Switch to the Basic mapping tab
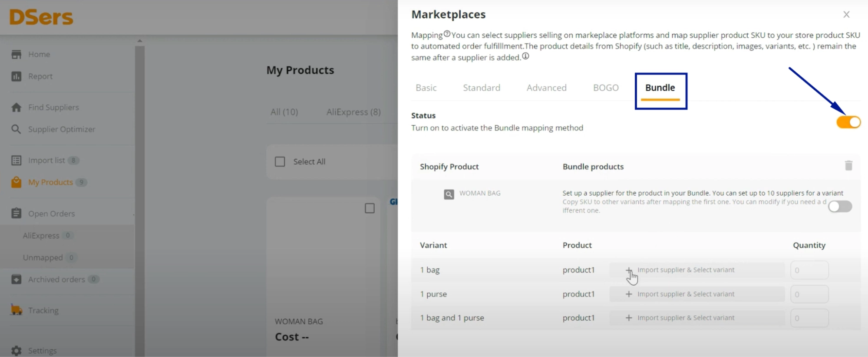868x357 pixels. [x=426, y=88]
